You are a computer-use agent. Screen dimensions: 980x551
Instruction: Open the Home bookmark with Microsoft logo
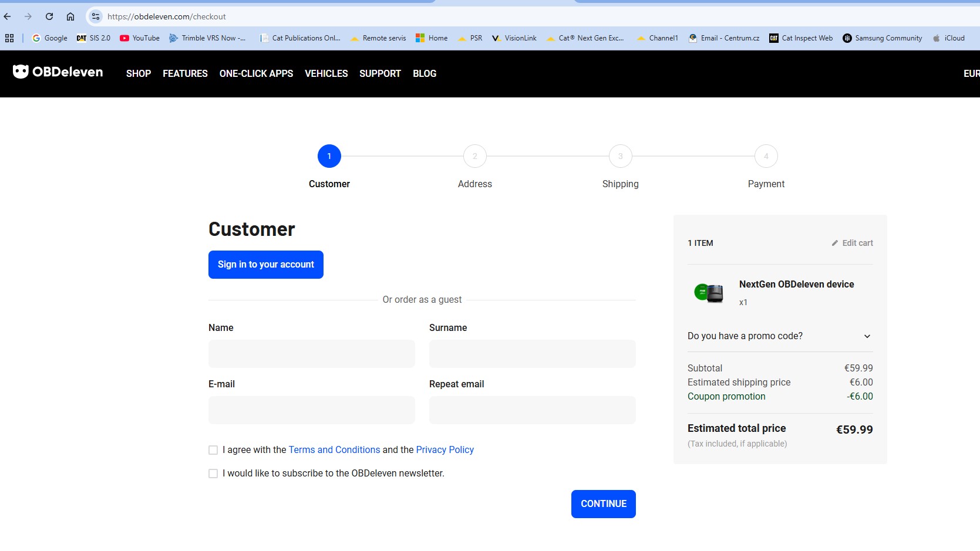tap(432, 38)
